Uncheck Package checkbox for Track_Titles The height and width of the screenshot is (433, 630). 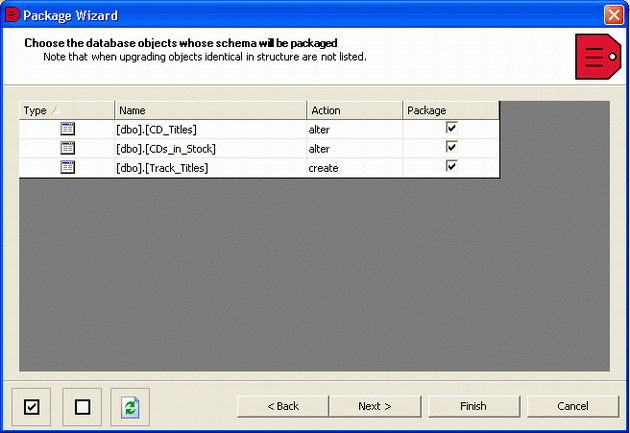[451, 166]
